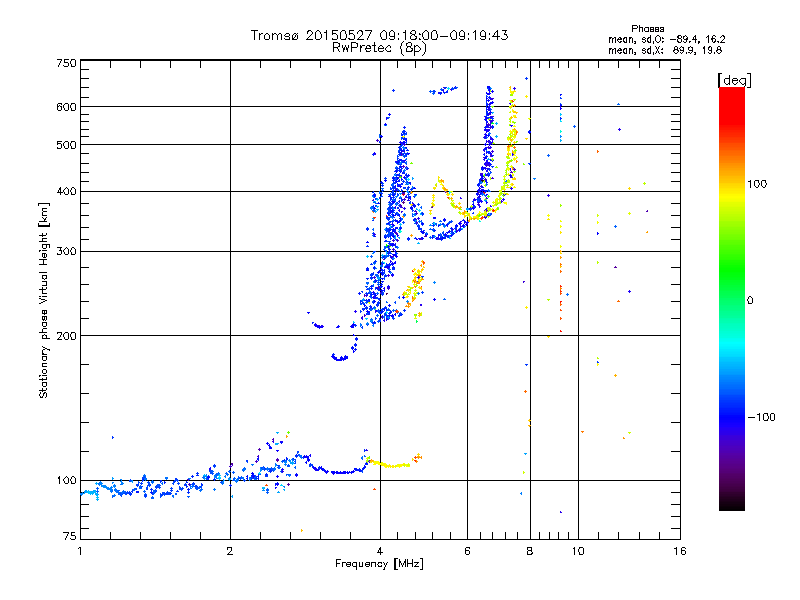This screenshot has width=800, height=600.
Task: Click the height-axis tick label "100" at left
Action: point(67,480)
